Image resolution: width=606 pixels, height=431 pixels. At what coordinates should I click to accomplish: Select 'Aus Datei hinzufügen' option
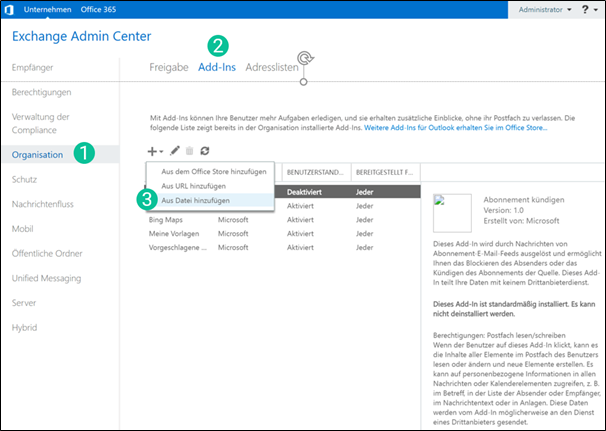(196, 201)
